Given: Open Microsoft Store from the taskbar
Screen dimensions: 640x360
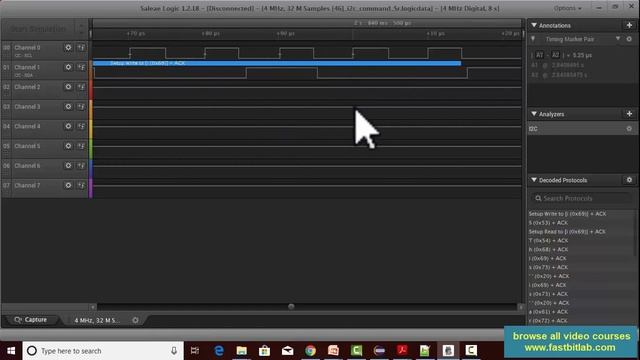Looking at the screenshot, I should coord(264,351).
